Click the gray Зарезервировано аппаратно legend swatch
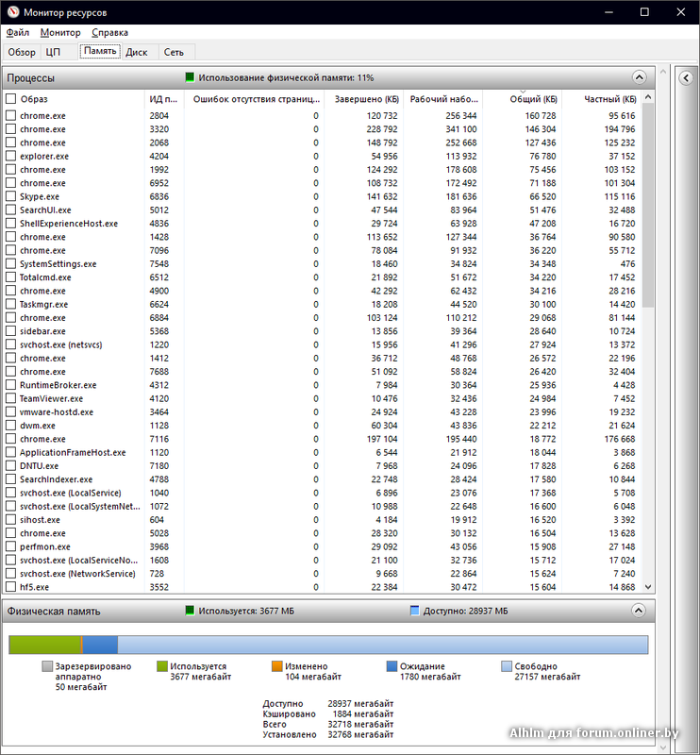This screenshot has width=700, height=755. coord(47,666)
